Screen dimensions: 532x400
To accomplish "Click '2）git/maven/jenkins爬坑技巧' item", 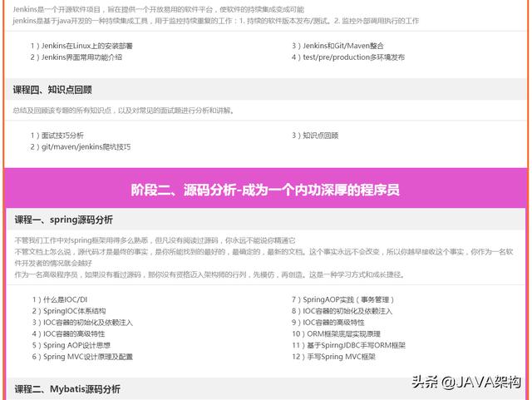I will (81, 146).
